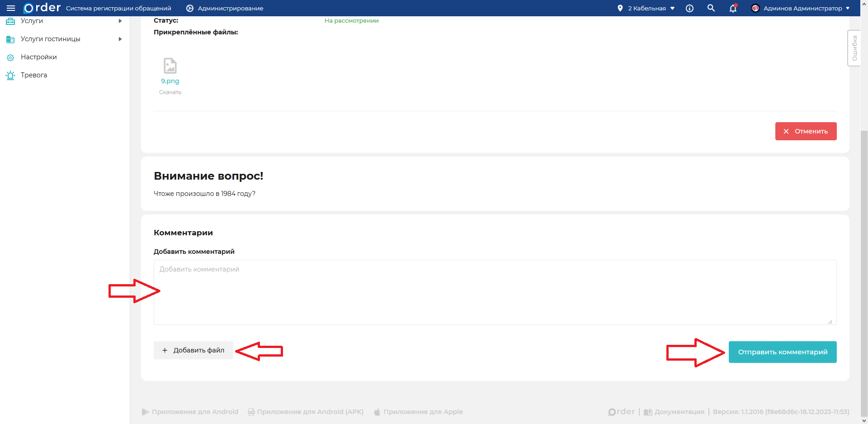Click the information circle icon in header
The image size is (868, 424).
(x=689, y=8)
